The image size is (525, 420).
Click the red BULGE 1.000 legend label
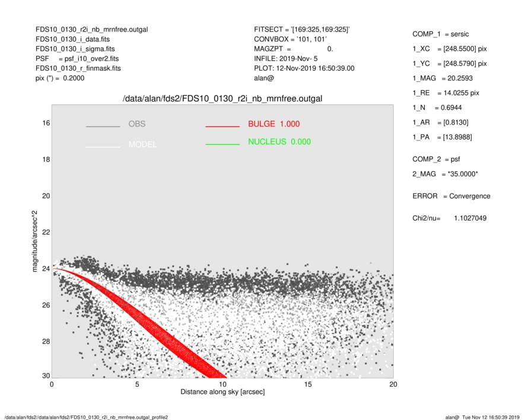coord(274,124)
